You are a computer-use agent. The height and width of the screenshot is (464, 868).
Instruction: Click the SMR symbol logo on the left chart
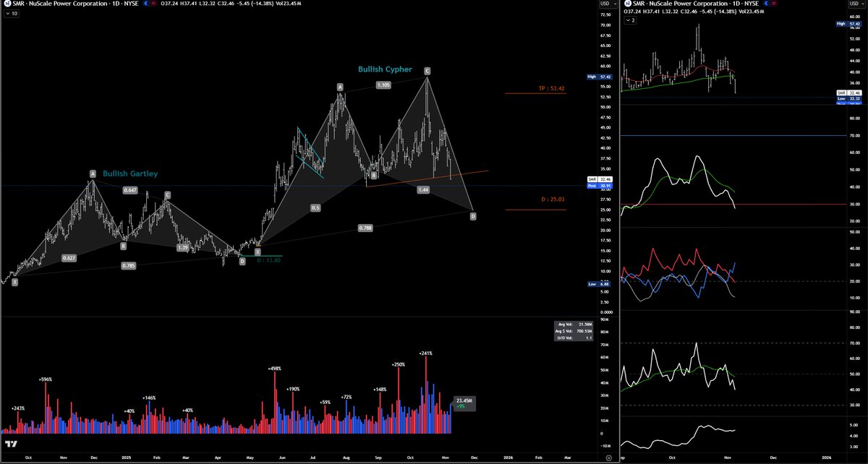6,4
